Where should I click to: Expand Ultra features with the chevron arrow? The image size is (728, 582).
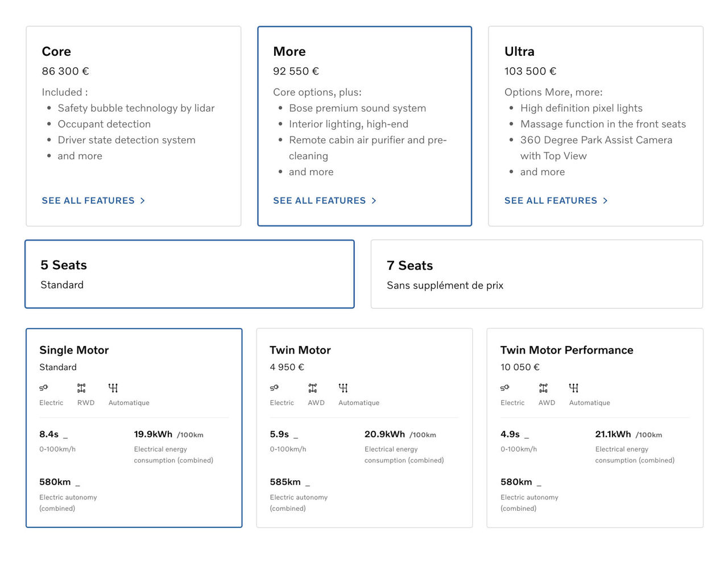(606, 201)
